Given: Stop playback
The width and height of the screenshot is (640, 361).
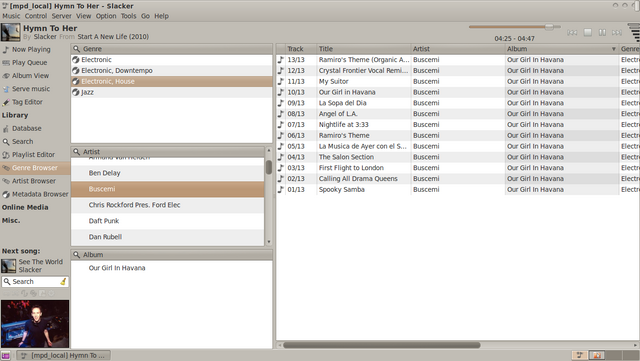Looking at the screenshot, I should 588,32.
